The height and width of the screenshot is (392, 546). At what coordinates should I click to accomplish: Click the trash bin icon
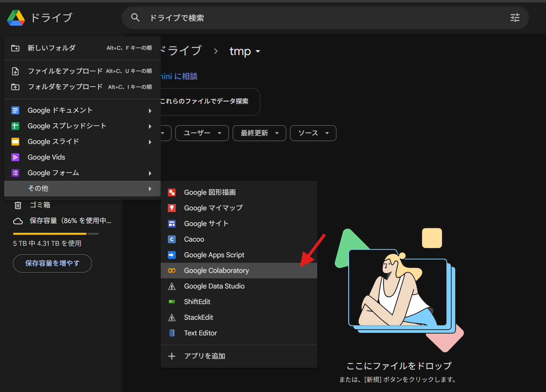click(x=18, y=205)
